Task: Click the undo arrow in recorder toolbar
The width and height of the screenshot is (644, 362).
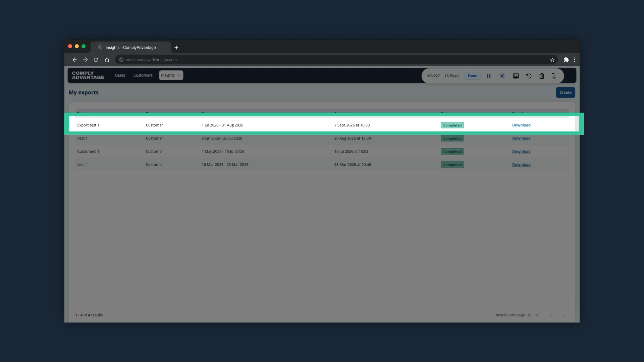Action: click(x=529, y=76)
